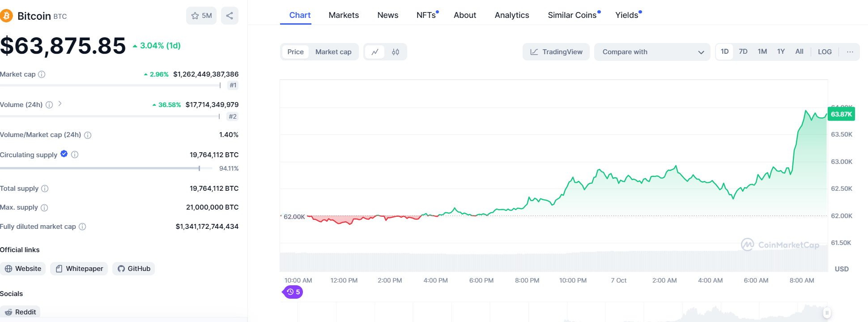Viewport: 868px width, 322px height.
Task: Open the About tab
Action: 465,15
